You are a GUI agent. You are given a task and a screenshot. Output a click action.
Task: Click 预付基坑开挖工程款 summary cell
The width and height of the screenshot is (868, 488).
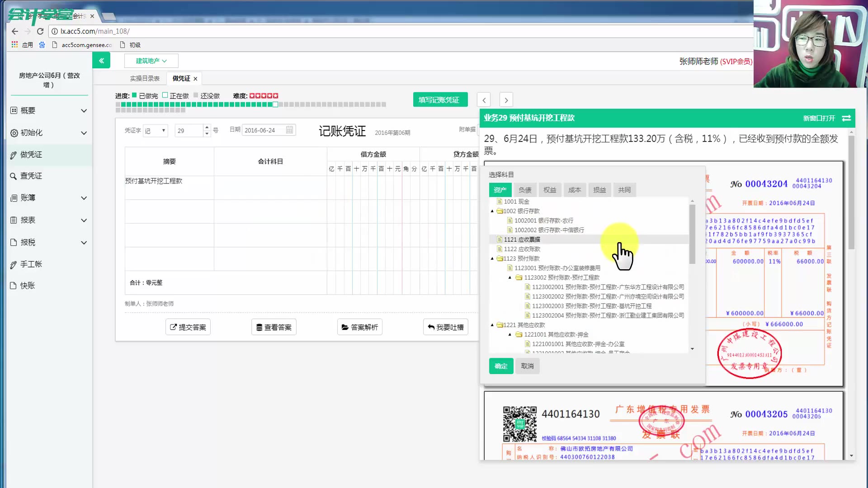(170, 188)
